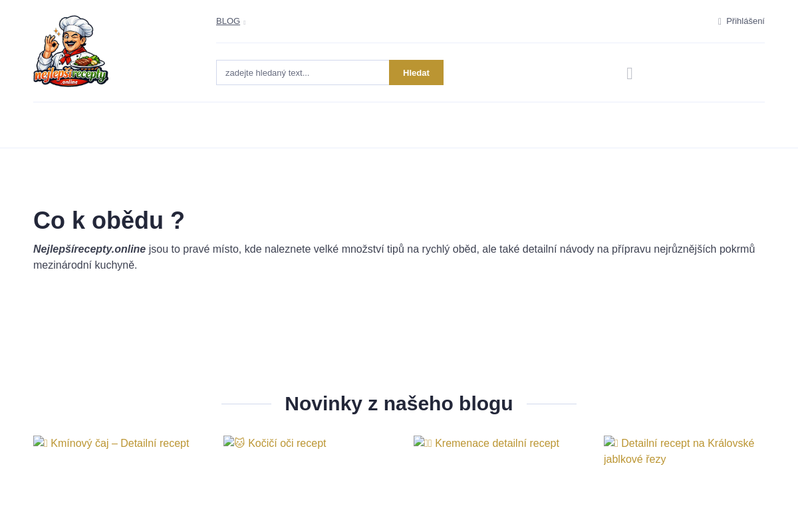Image resolution: width=798 pixels, height=532 pixels.
Task: Open Kmínový čaj – Detailní recept article
Action: coord(120,443)
